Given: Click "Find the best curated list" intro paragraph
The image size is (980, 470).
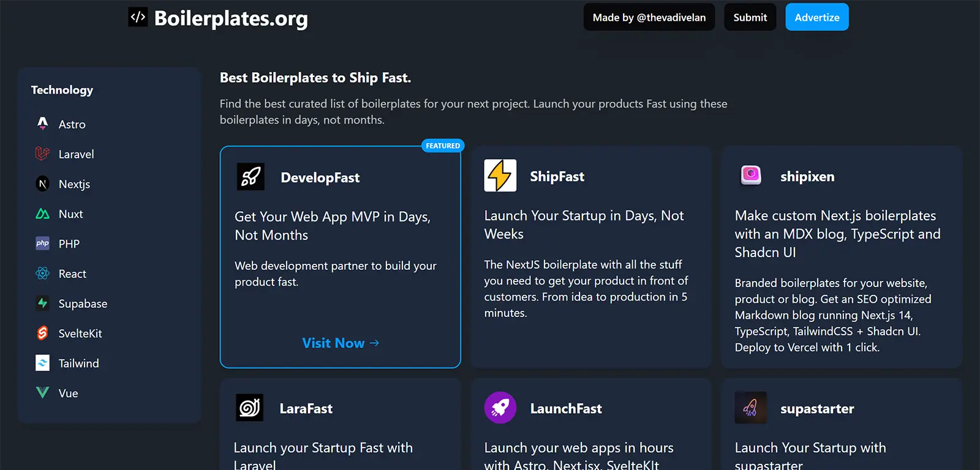Looking at the screenshot, I should pos(473,111).
